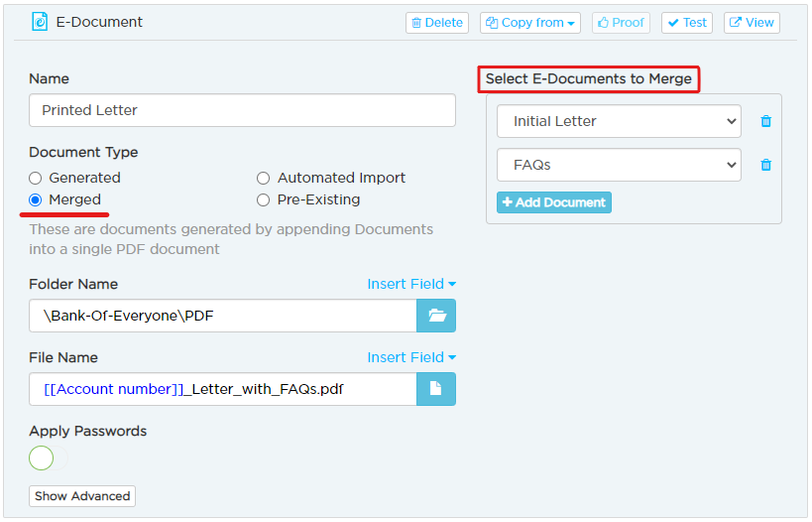Viewport: 812px width, 522px height.
Task: Open the Copy from dropdown
Action: click(x=530, y=23)
